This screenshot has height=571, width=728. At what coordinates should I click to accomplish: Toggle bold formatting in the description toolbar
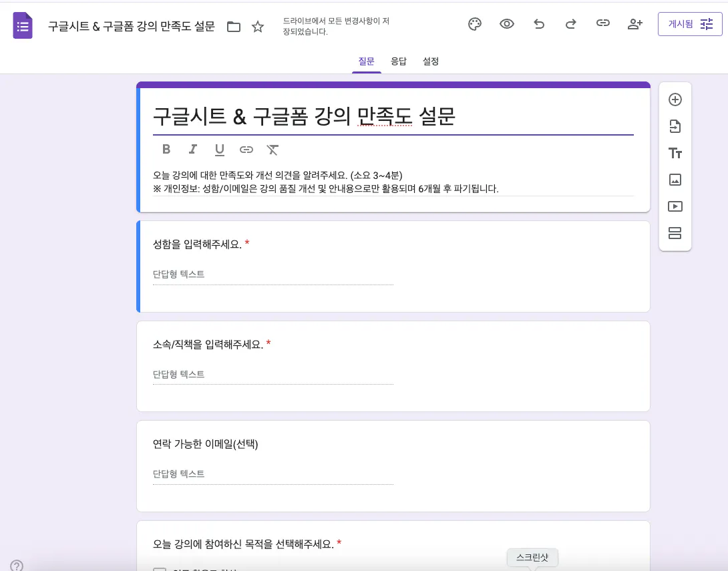click(x=166, y=150)
